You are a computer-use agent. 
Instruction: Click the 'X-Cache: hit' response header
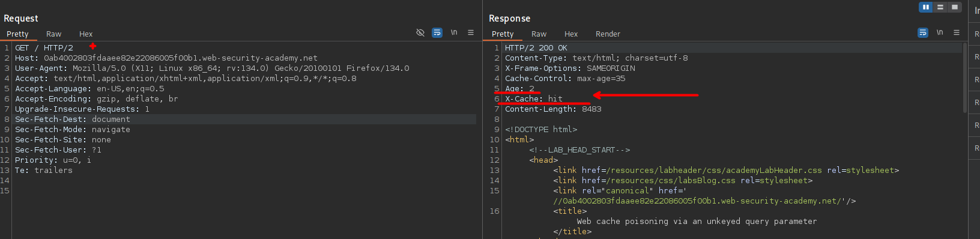click(x=534, y=99)
